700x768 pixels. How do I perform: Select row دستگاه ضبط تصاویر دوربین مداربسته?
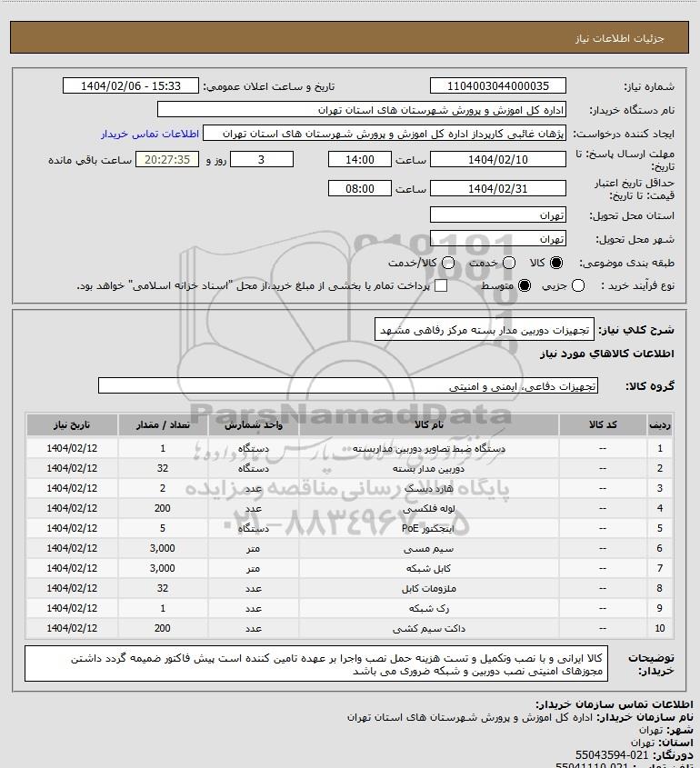point(350,448)
